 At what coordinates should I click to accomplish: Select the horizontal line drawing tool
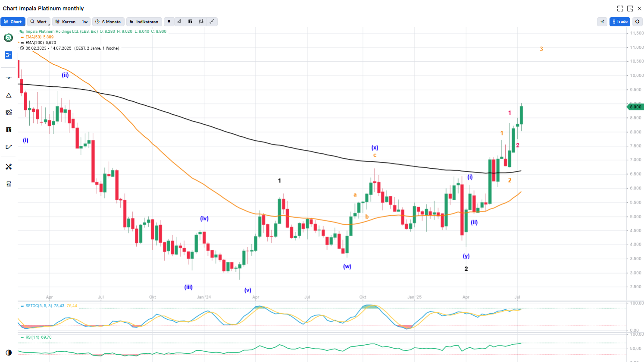[x=9, y=78]
